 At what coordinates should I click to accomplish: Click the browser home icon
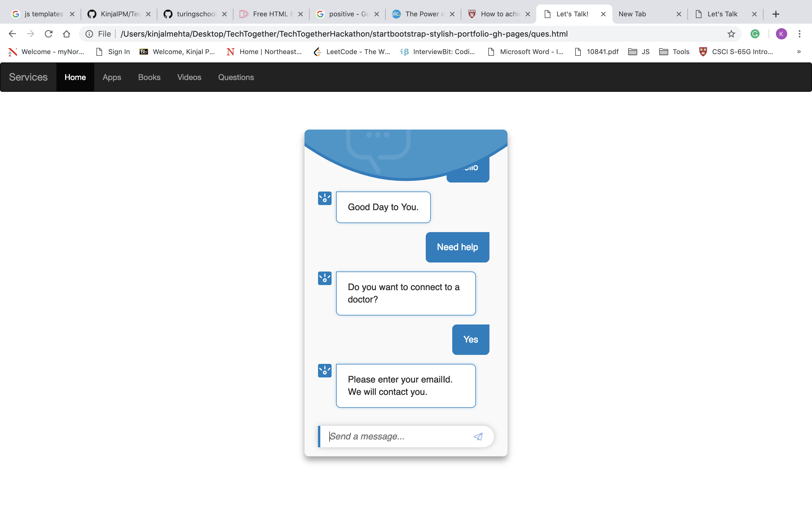pyautogui.click(x=67, y=34)
